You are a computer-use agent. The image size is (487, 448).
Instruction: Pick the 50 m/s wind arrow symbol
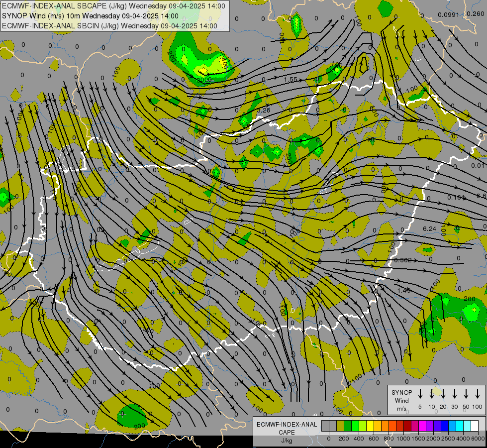(466, 393)
